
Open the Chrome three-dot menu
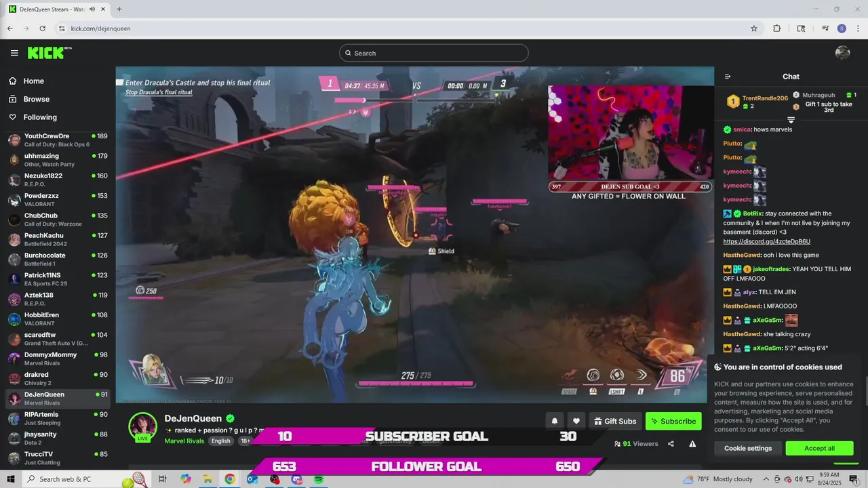coord(858,28)
